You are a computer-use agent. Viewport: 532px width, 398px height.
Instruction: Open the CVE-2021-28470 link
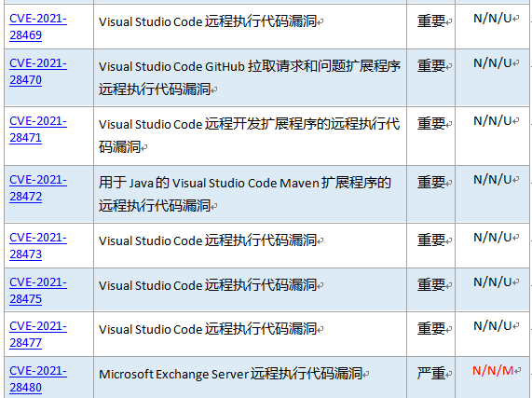[x=38, y=72]
